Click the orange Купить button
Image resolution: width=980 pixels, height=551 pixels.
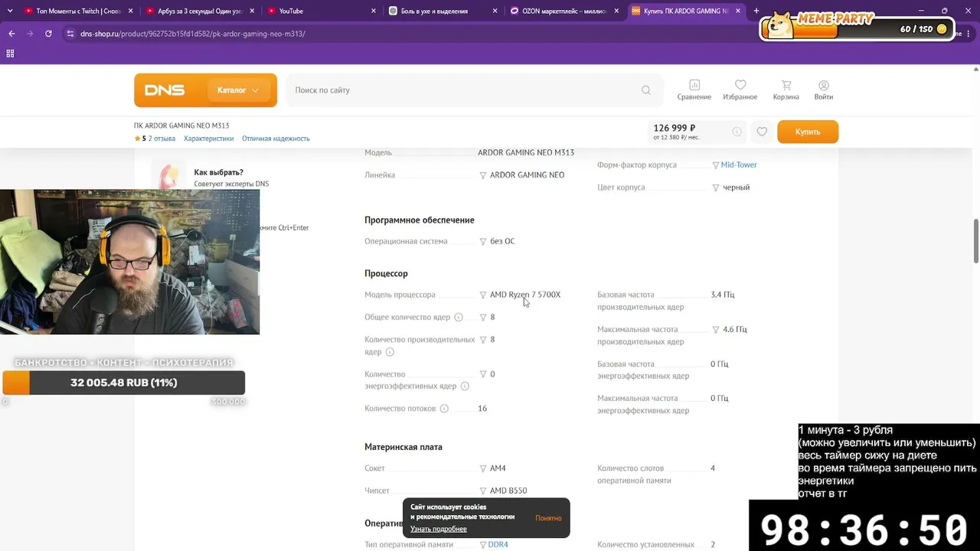(x=808, y=132)
